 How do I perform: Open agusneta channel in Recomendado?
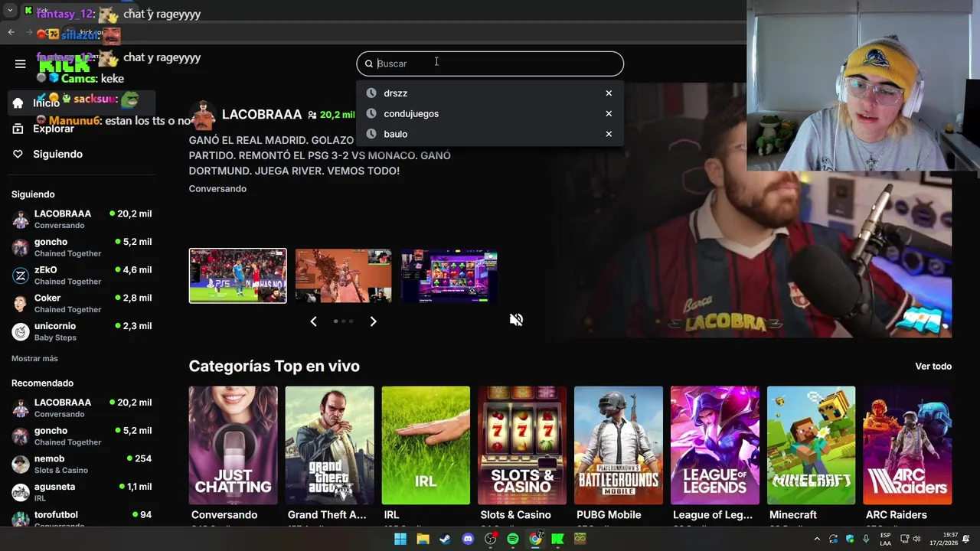pyautogui.click(x=82, y=492)
